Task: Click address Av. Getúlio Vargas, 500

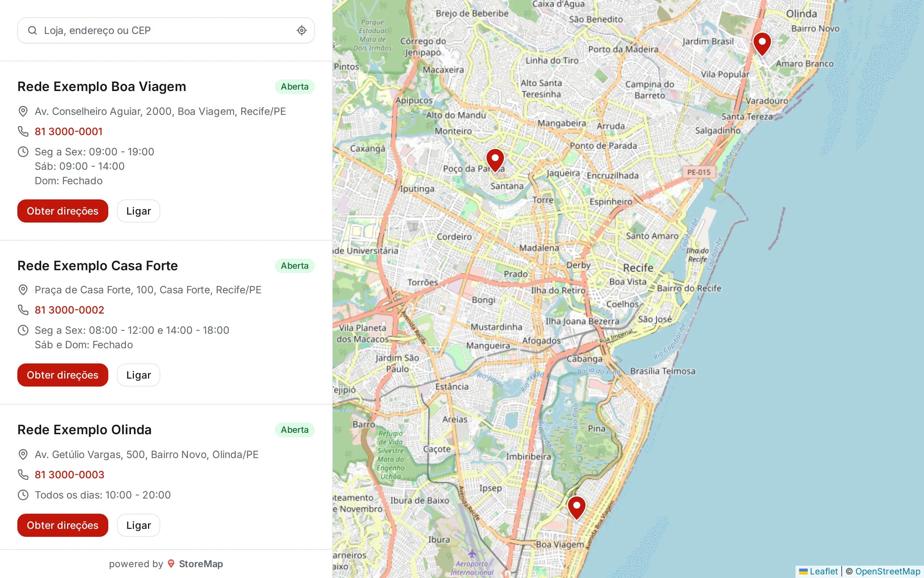Action: coord(147,454)
